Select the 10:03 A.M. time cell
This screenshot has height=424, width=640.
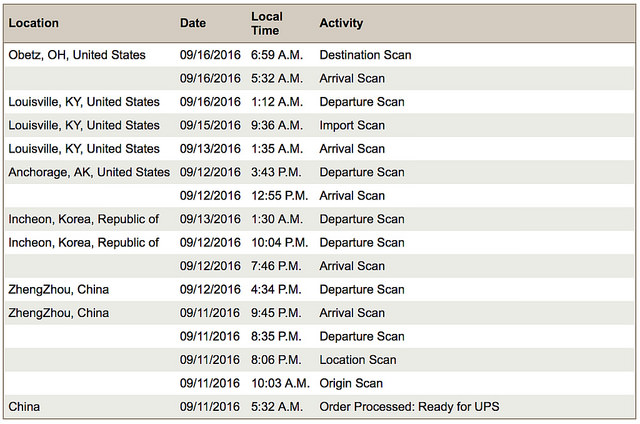tap(280, 384)
